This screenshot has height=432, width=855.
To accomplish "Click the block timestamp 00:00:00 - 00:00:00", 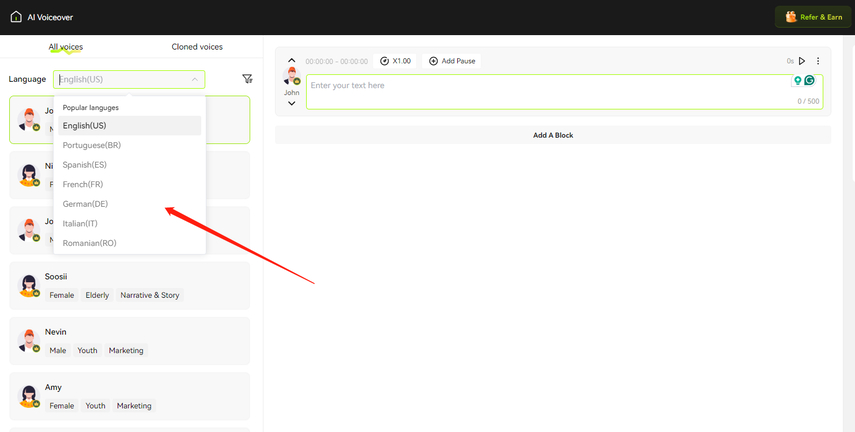I will pyautogui.click(x=336, y=62).
